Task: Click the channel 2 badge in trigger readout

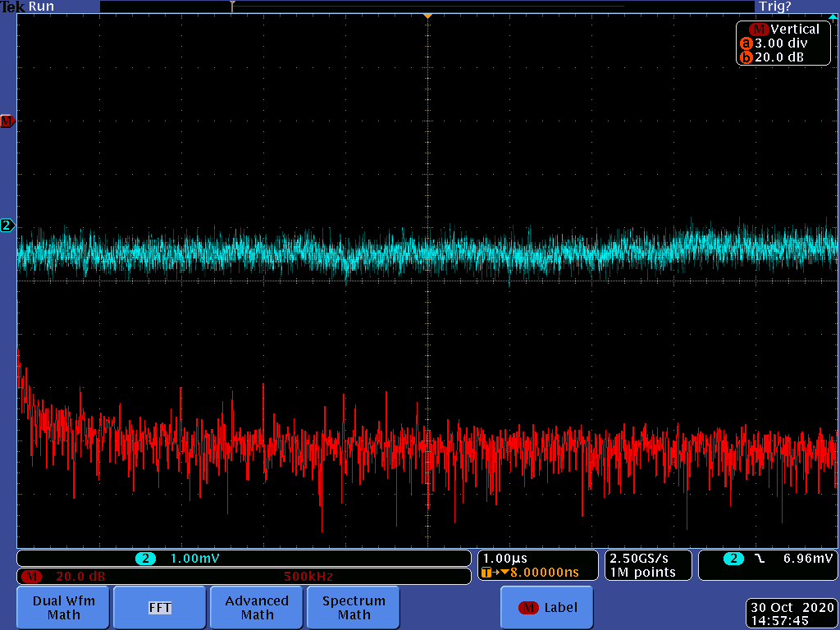Action: point(733,559)
